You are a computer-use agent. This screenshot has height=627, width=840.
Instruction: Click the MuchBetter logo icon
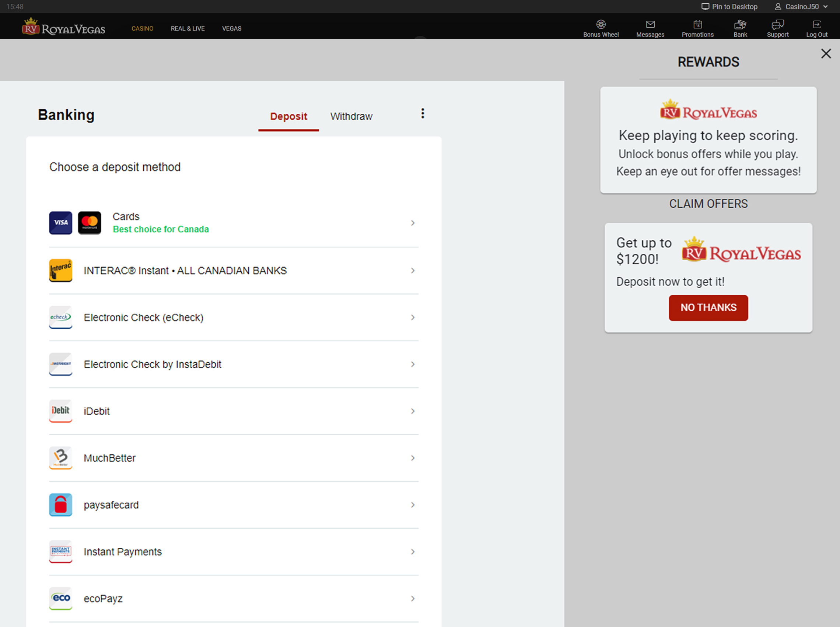pos(61,458)
